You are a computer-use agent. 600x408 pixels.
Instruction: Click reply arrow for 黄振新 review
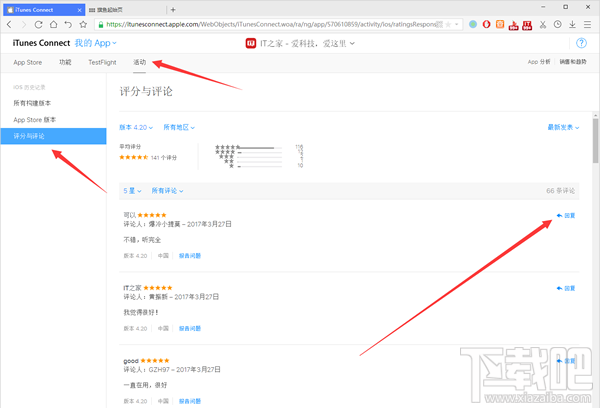[566, 288]
